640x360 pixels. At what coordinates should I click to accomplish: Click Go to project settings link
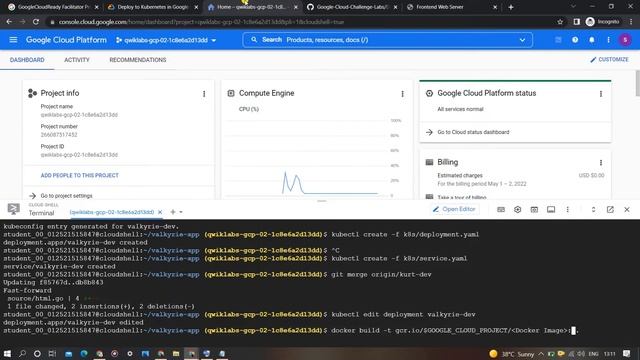pyautogui.click(x=67, y=196)
